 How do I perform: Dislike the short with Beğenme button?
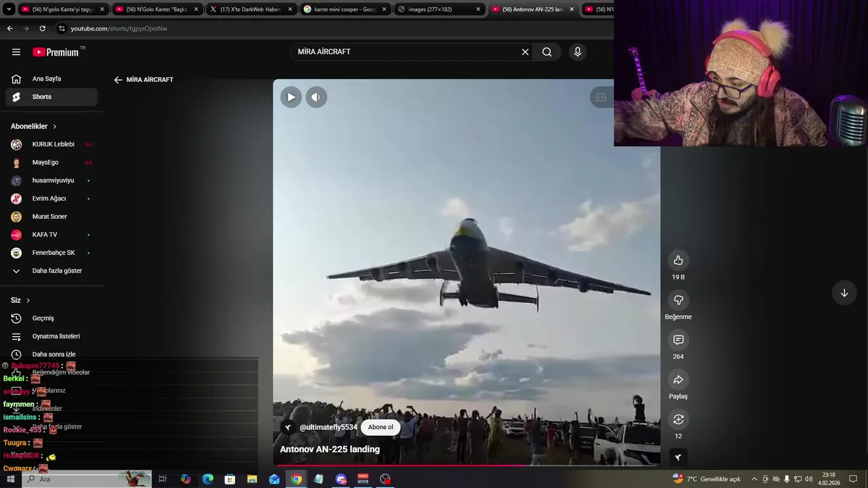[x=678, y=300]
